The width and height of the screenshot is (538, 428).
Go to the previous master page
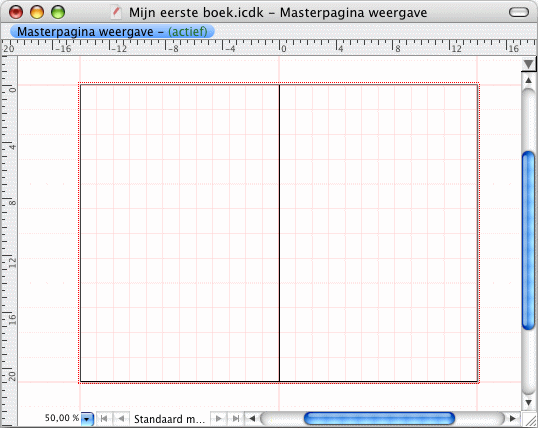121,418
